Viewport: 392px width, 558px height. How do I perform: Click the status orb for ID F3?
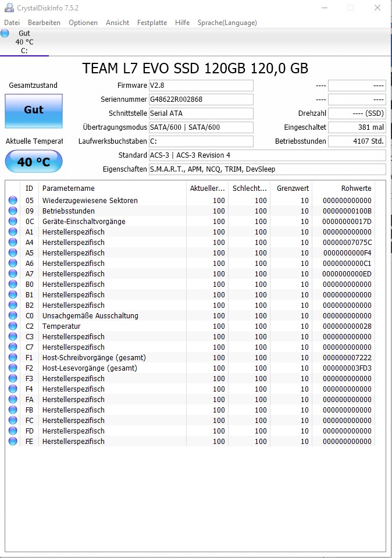(x=13, y=378)
